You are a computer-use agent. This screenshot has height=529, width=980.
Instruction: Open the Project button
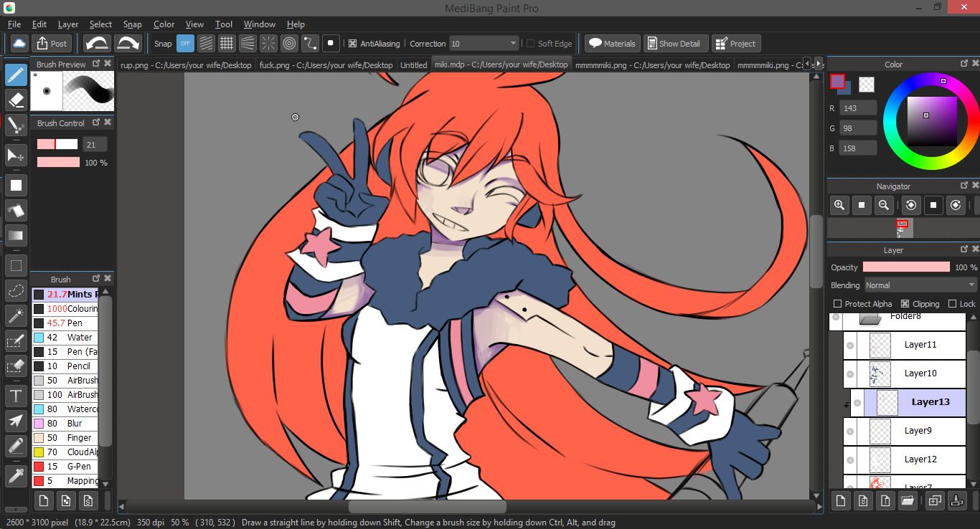(735, 43)
